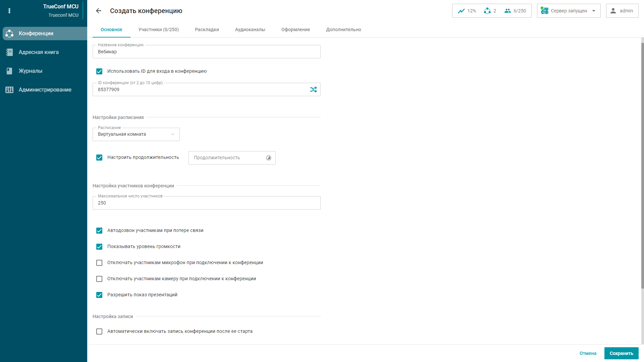
Task: Go to Администрирование in sidebar
Action: tap(45, 90)
